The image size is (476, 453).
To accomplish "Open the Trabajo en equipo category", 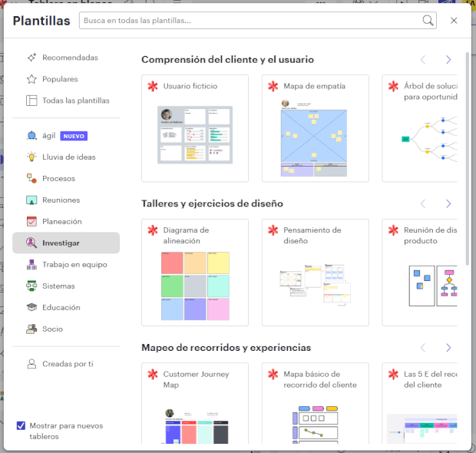I will (66, 264).
